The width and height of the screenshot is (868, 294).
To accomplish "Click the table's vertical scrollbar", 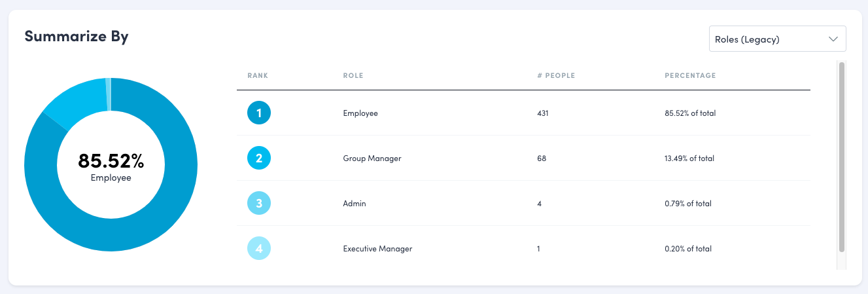I will coord(842,157).
